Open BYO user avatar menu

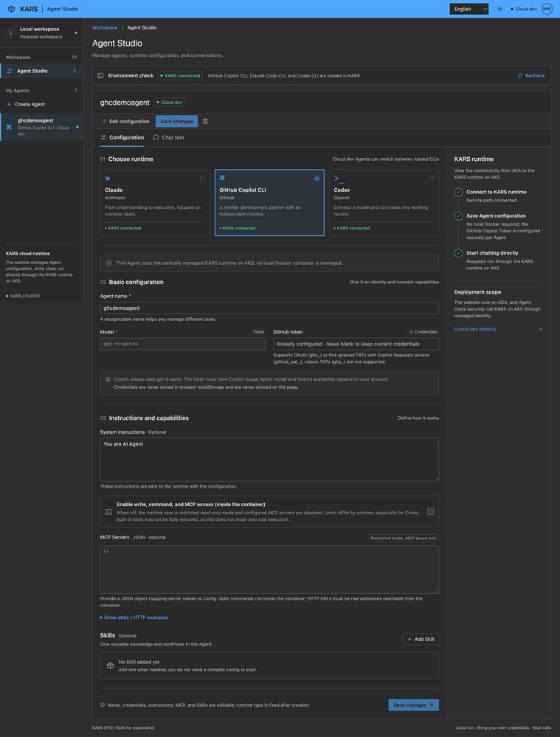point(547,9)
